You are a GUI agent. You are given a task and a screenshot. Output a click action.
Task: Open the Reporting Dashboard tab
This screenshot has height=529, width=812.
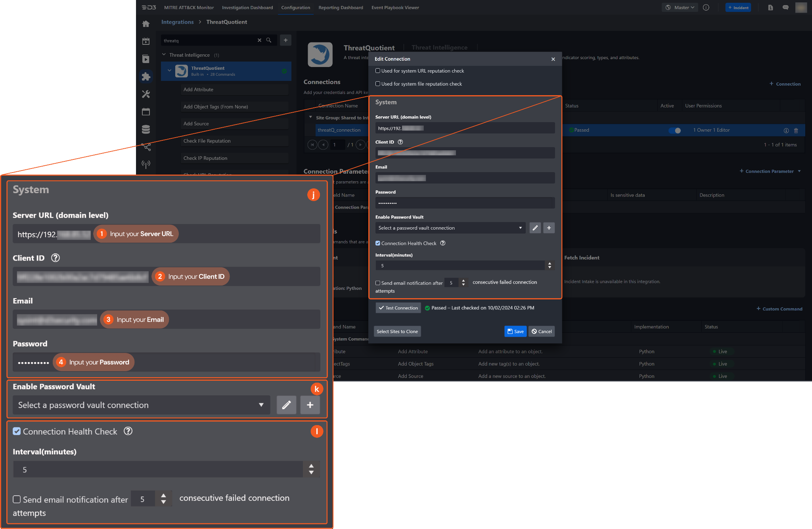[x=341, y=8]
